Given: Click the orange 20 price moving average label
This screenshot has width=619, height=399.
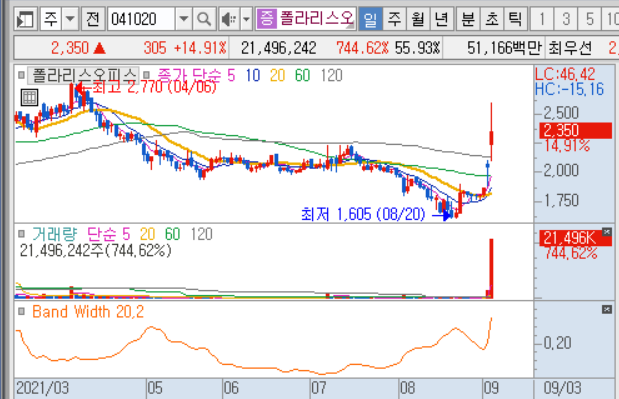Looking at the screenshot, I should pos(278,75).
